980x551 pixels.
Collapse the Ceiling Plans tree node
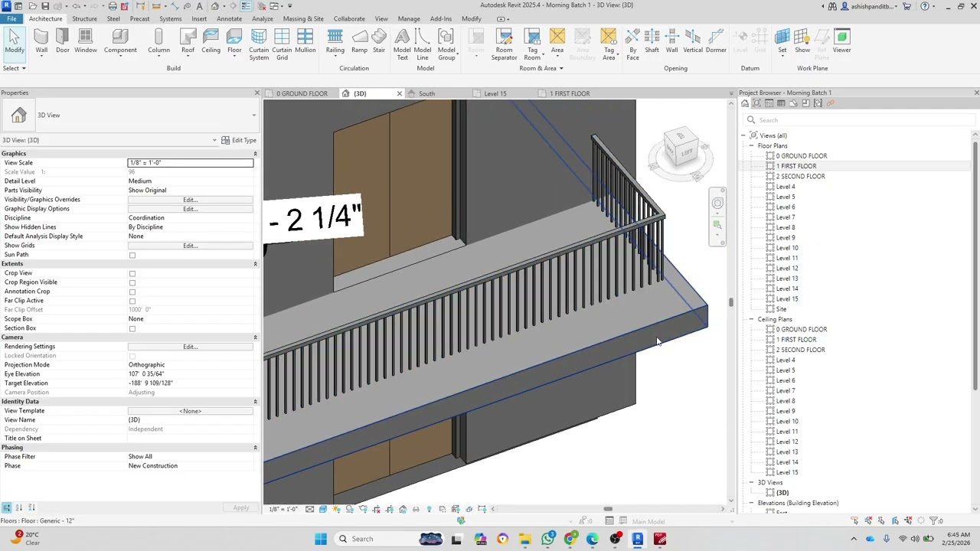coord(752,319)
